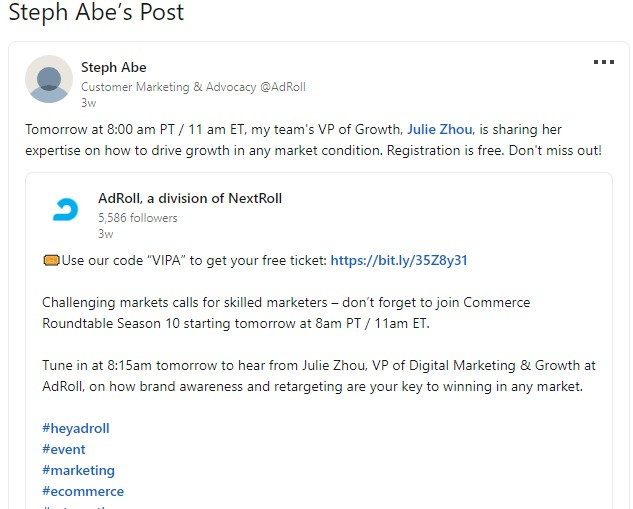Select the #ecommerce hashtag
The width and height of the screenshot is (633, 509).
click(83, 491)
